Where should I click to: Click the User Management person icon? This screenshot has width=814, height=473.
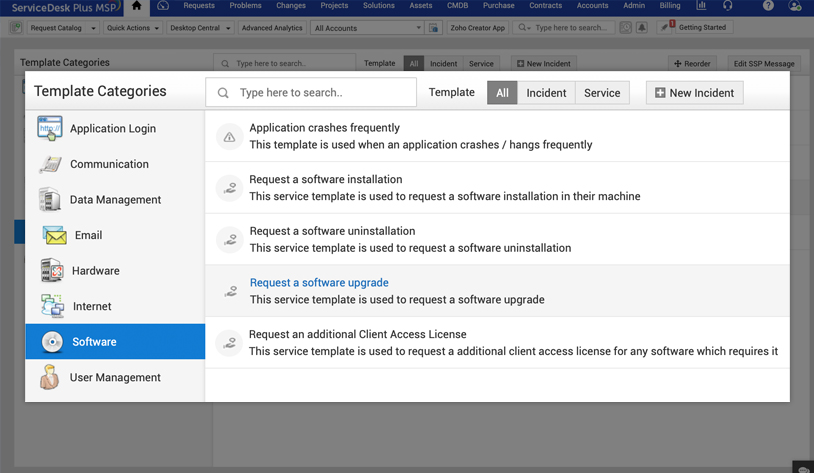49,377
